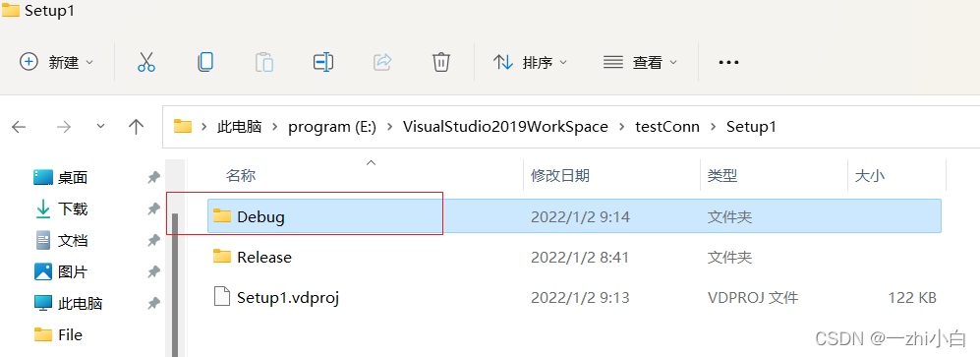
Task: Click the Rename icon in toolbar
Action: tap(323, 62)
